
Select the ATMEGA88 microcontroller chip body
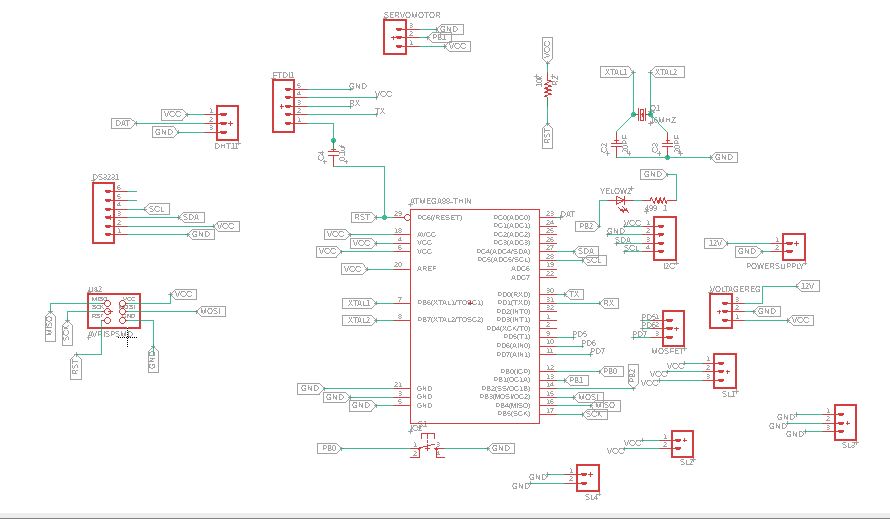click(x=475, y=316)
